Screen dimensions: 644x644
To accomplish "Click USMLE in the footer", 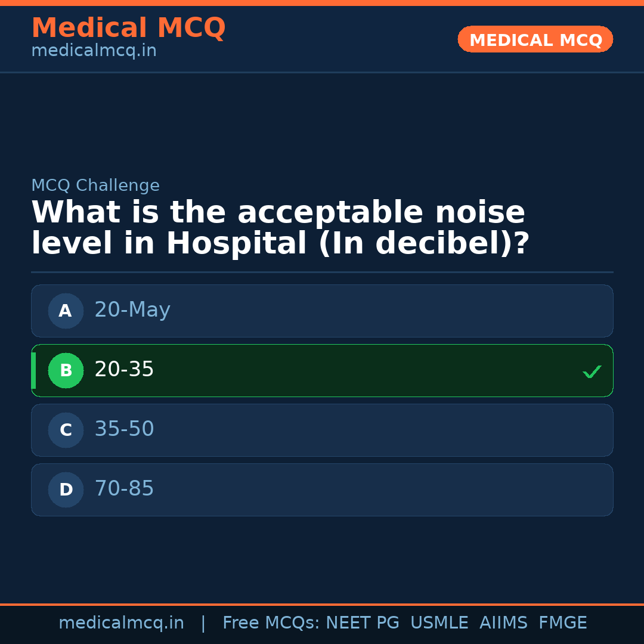I will 439,623.
